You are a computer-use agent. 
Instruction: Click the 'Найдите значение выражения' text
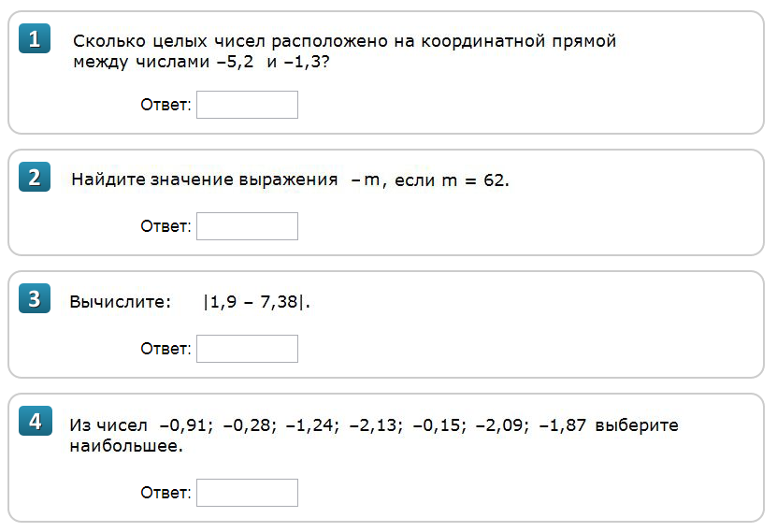point(204,180)
